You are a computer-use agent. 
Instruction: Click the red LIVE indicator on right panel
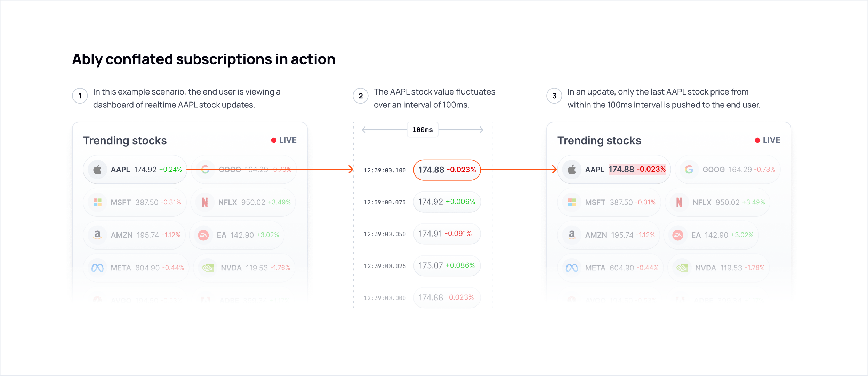tap(767, 140)
